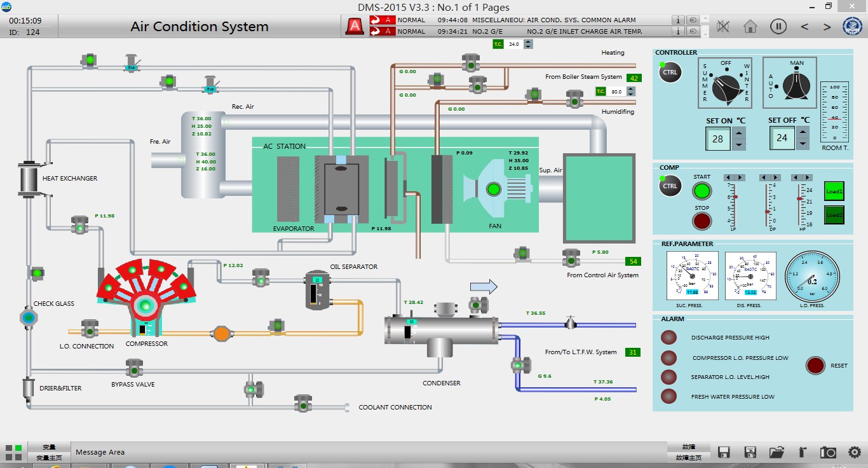Toggle the CONTROLLER CTRL button

(670, 72)
